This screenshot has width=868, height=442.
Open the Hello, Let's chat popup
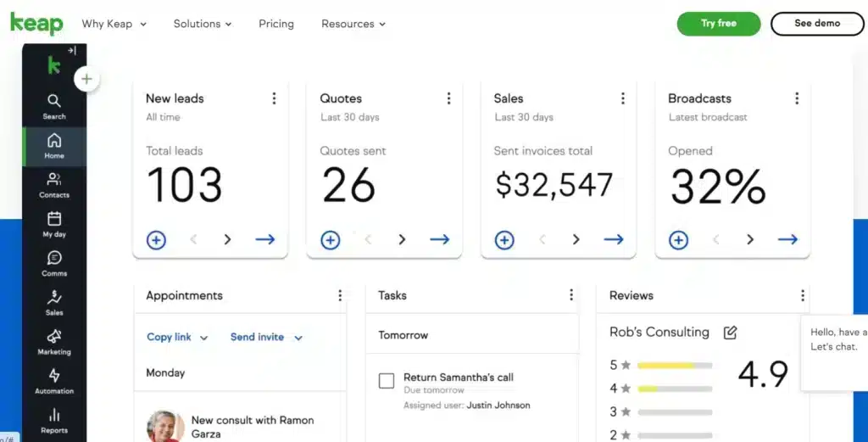(835, 354)
